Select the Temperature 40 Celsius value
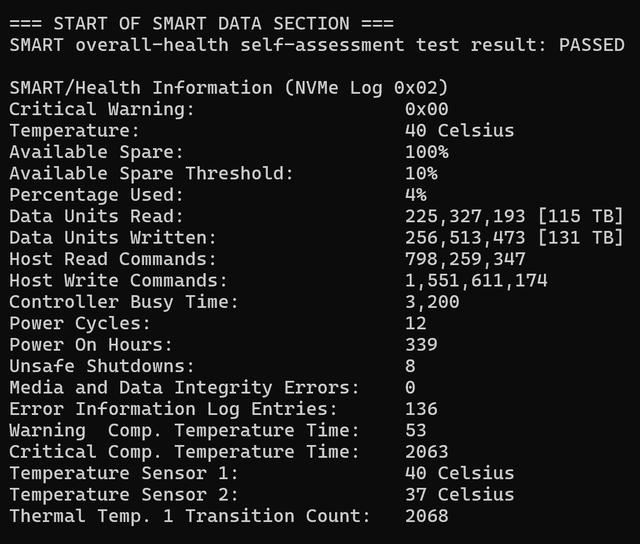 click(460, 131)
